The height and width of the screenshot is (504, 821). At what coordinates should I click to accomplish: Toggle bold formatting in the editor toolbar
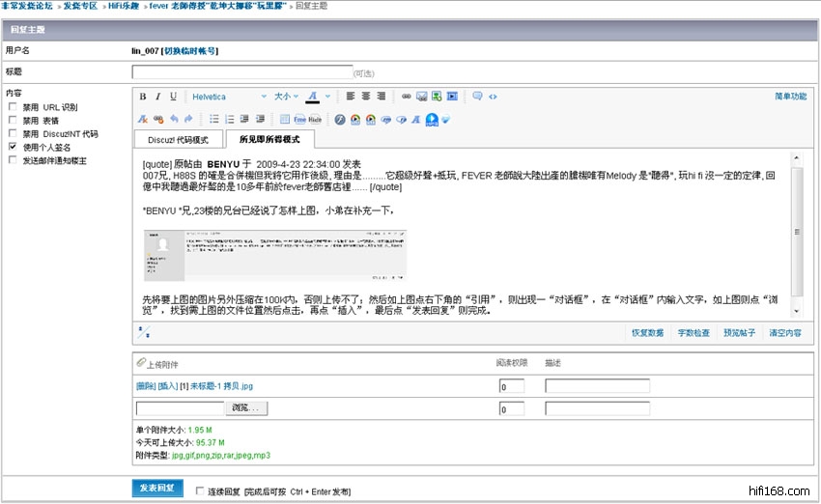143,97
